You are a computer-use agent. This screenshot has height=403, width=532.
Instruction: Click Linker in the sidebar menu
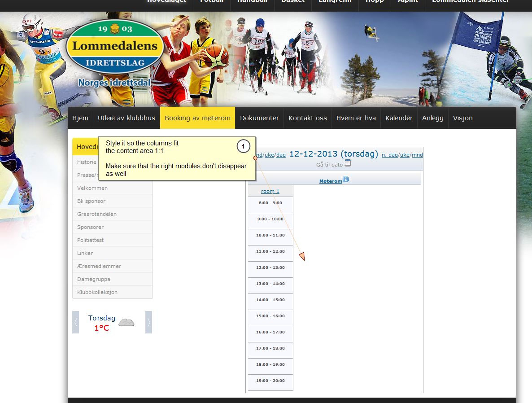112,253
